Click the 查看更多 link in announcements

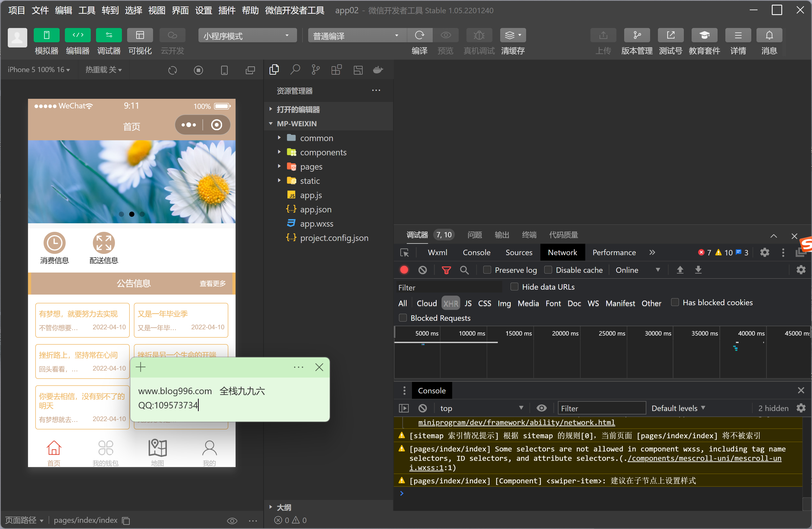tap(212, 283)
